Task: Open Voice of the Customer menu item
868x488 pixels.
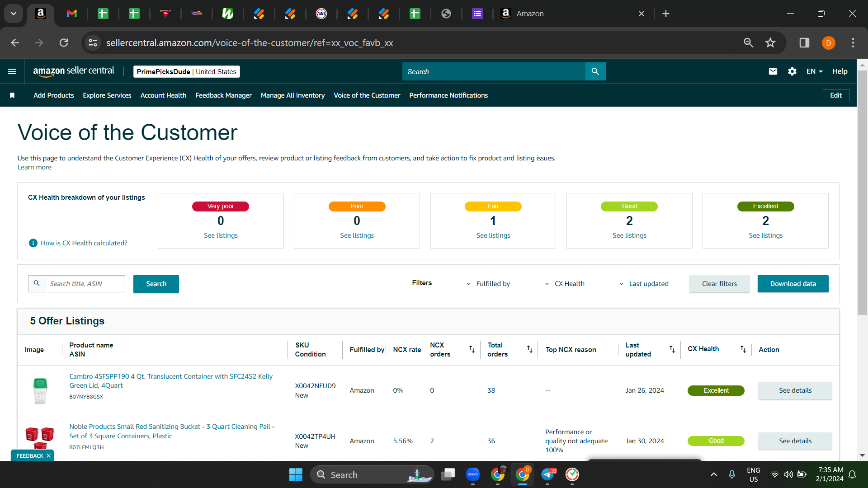Action: click(x=367, y=95)
